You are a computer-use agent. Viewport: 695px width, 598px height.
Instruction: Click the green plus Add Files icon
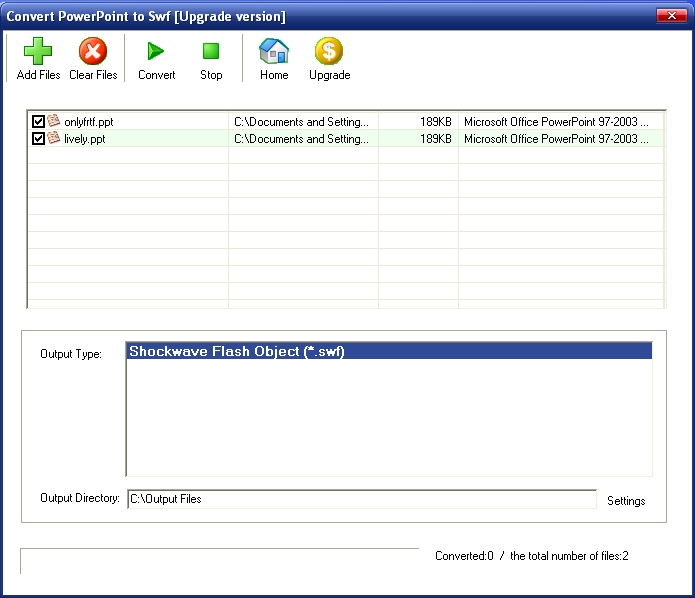click(38, 51)
